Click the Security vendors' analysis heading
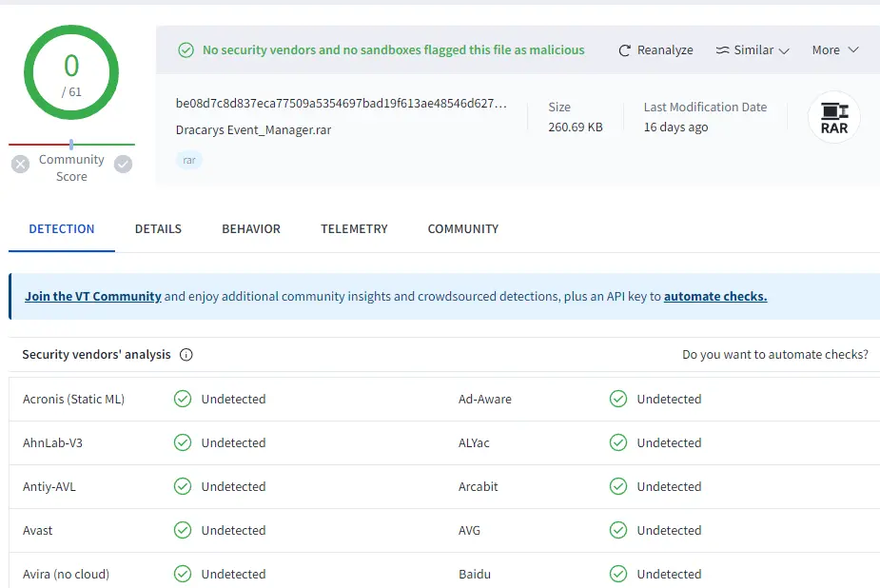880x588 pixels. point(96,355)
